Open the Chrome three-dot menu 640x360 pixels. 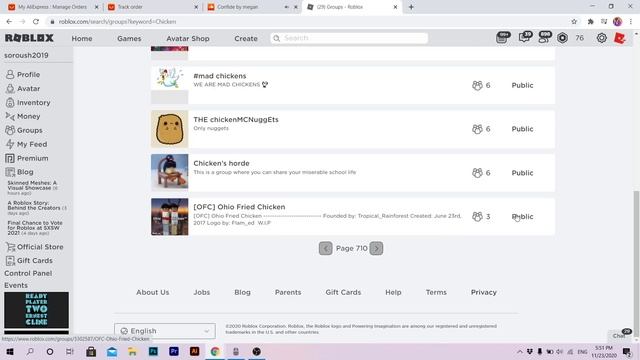pos(631,22)
